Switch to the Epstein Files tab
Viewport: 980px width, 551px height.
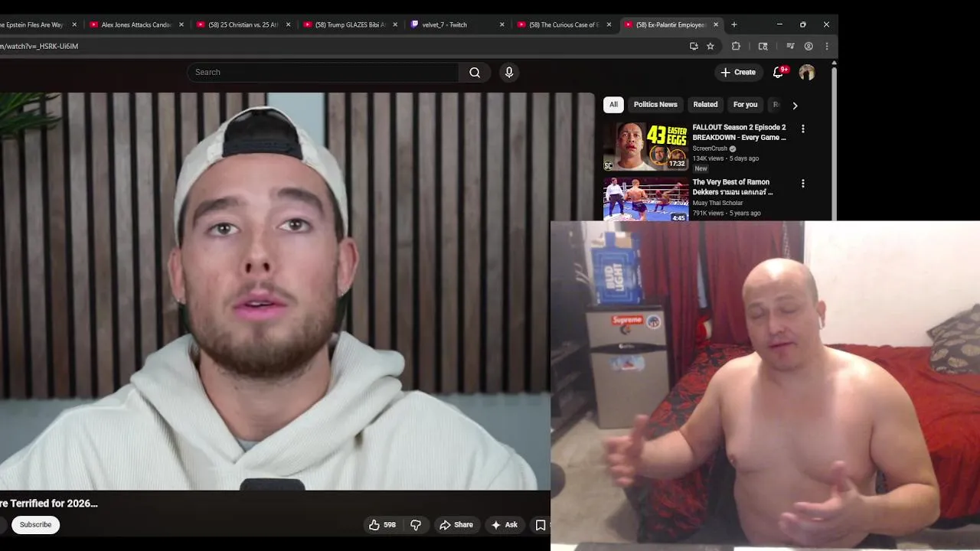coord(33,24)
